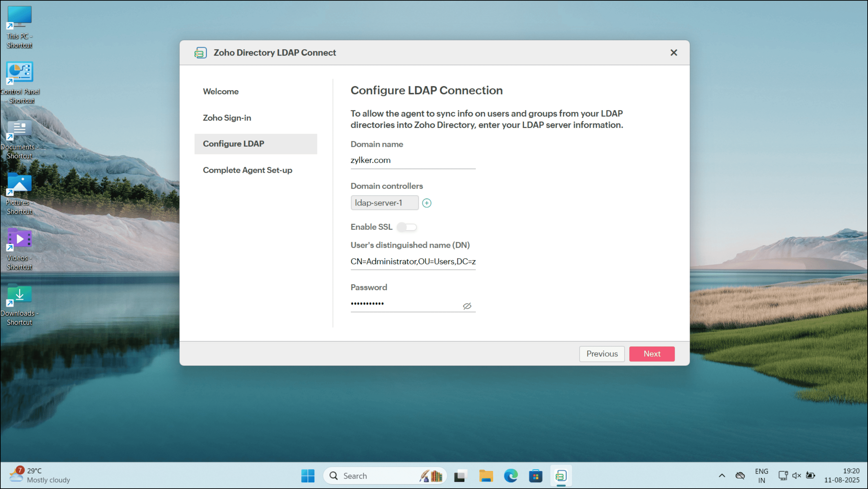
Task: Focus the user's distinguished name field
Action: click(413, 261)
